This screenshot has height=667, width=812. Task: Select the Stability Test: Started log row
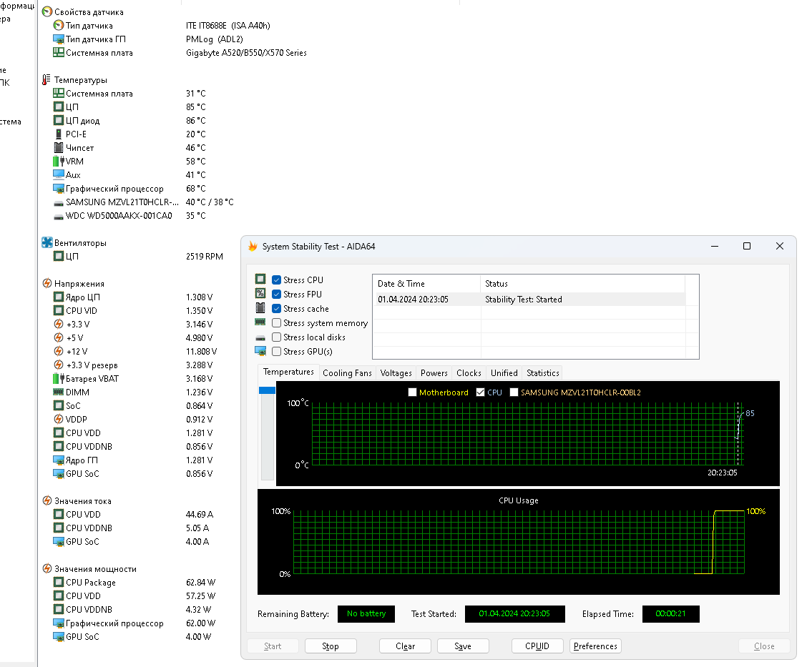(529, 299)
